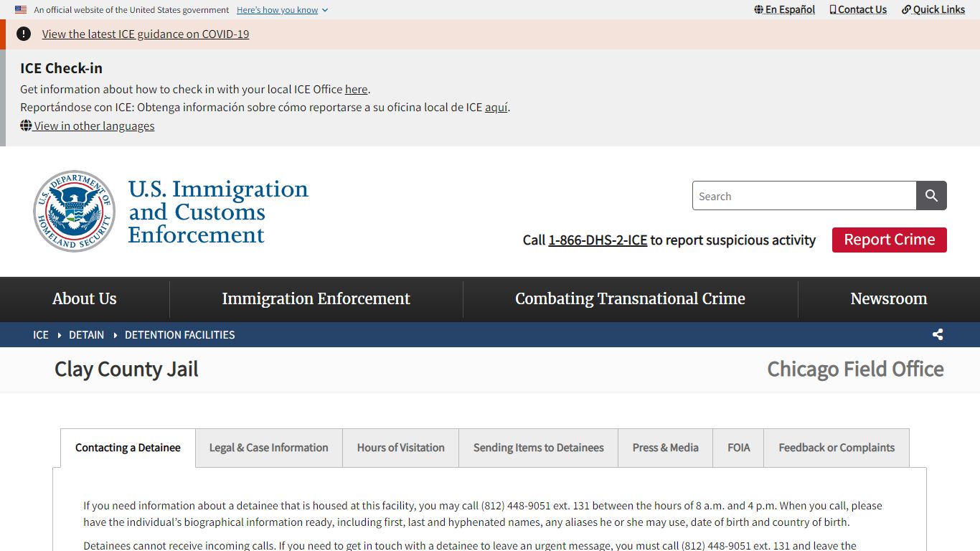The image size is (980, 551).
Task: Open Combating Transnational Crime menu
Action: 631,298
